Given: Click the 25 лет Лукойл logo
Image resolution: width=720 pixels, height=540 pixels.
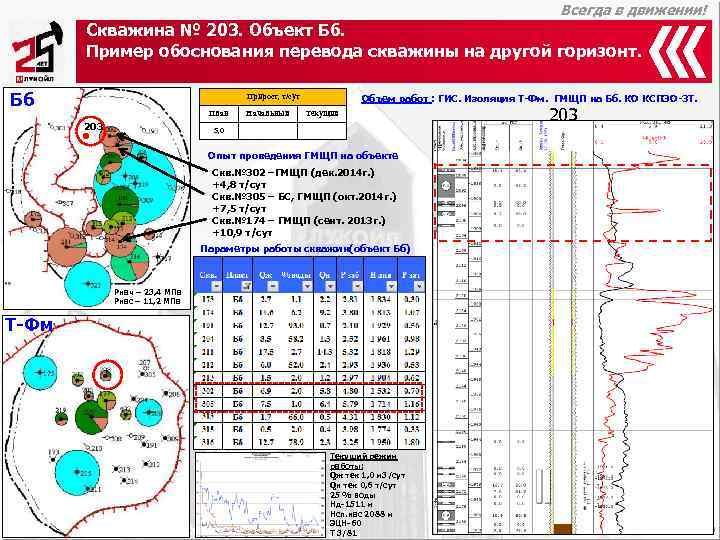Looking at the screenshot, I should coord(38,53).
